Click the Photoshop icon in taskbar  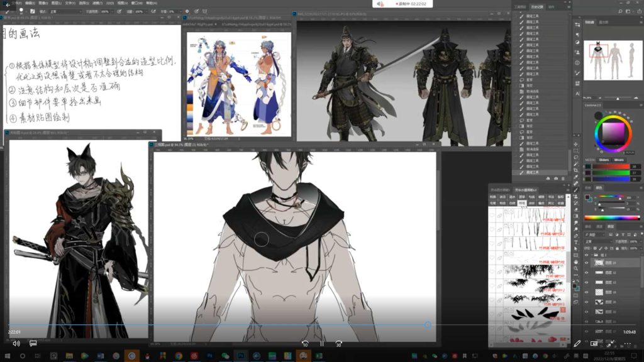[240, 356]
